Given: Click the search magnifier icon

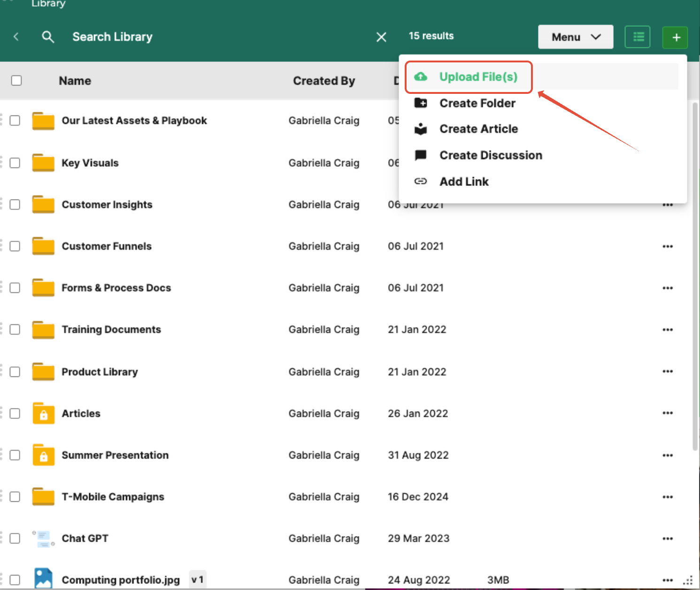Looking at the screenshot, I should pyautogui.click(x=48, y=37).
